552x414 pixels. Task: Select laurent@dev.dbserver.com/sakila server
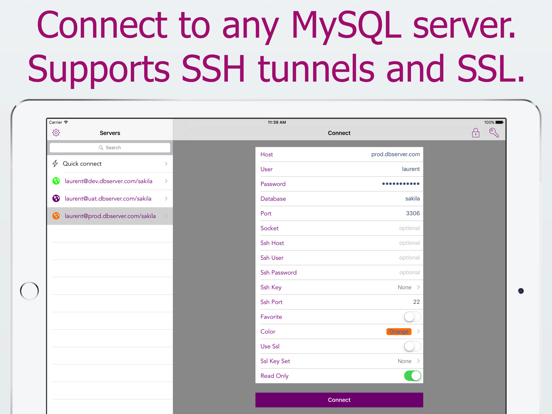coord(110,181)
